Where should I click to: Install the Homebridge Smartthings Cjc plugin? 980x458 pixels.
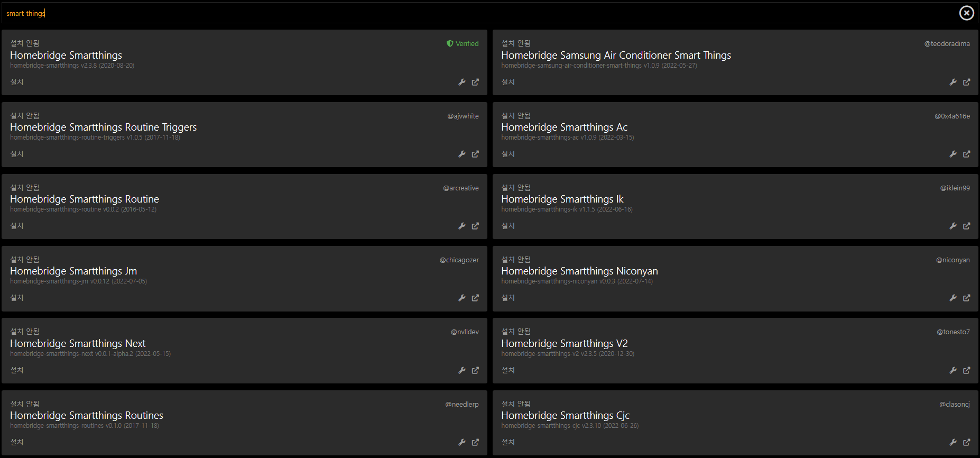tap(508, 442)
